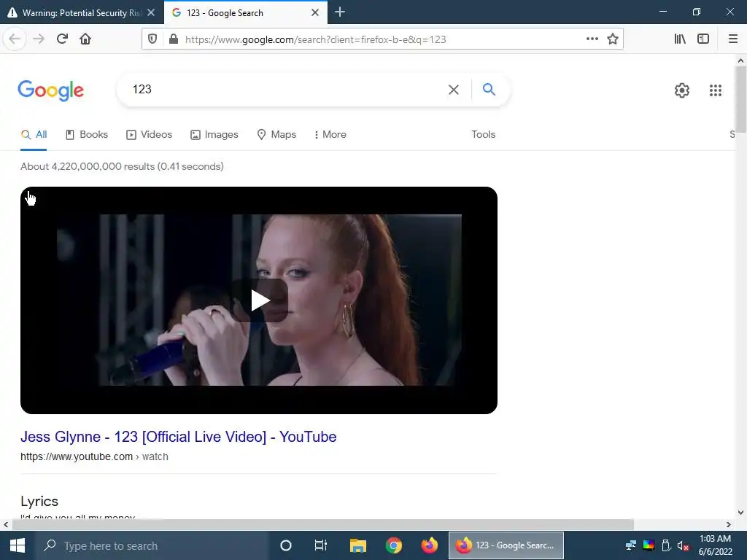Open Cortana circle icon
747x560 pixels.
tap(286, 545)
